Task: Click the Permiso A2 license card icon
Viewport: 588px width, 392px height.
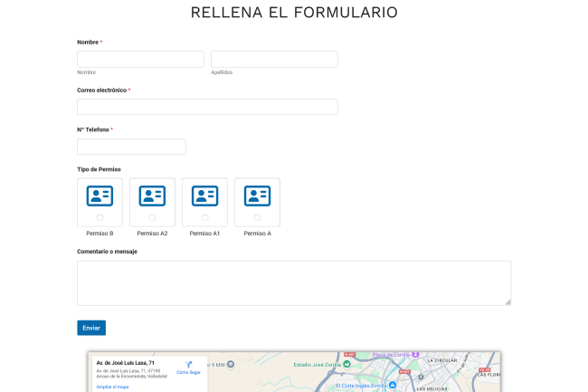Action: [x=152, y=196]
